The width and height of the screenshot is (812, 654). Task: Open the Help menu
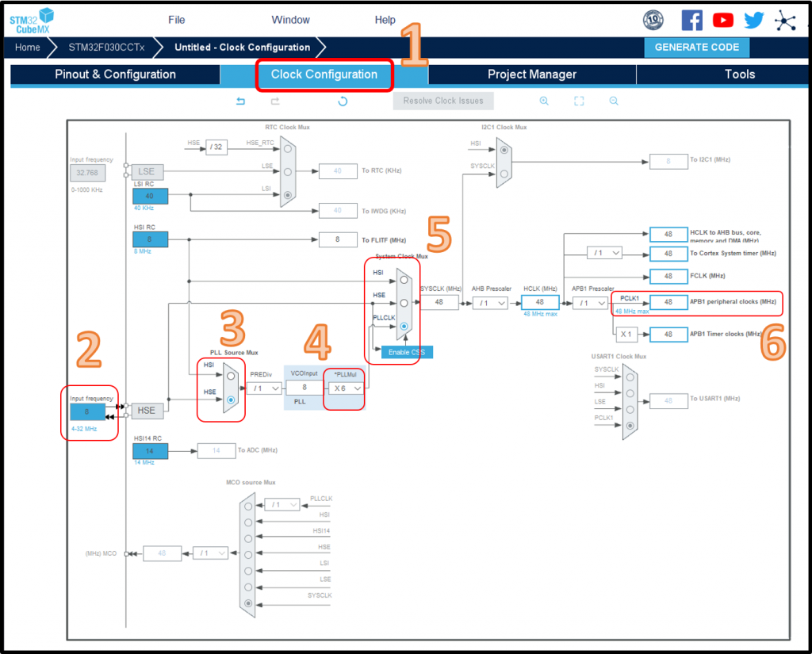point(385,20)
